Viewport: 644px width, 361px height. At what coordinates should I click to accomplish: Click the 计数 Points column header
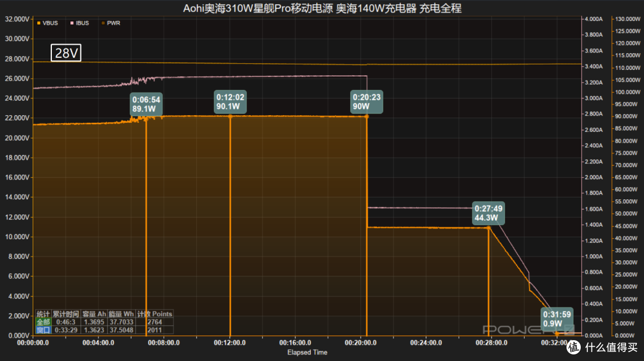pos(154,314)
